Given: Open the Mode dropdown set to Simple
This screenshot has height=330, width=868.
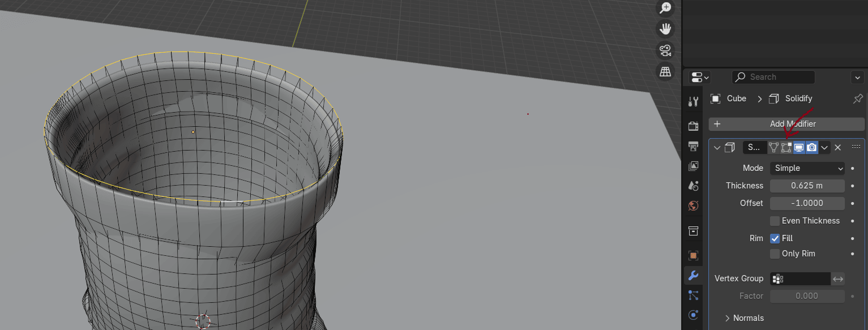Looking at the screenshot, I should (807, 168).
